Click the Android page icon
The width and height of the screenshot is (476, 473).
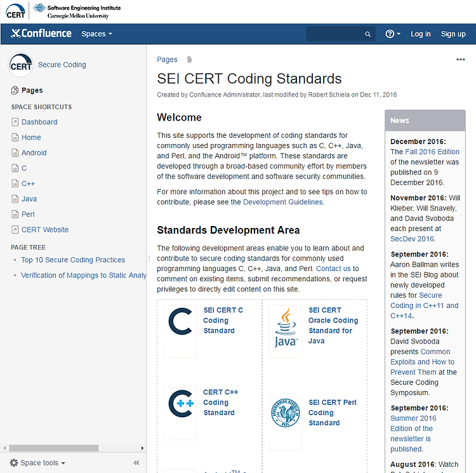(x=15, y=153)
